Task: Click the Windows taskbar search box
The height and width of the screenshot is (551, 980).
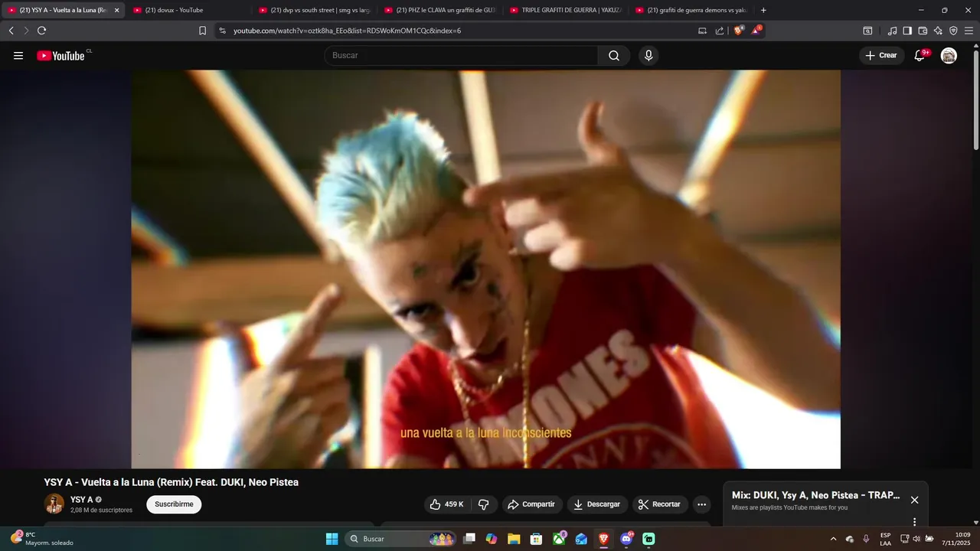Action: pyautogui.click(x=400, y=539)
